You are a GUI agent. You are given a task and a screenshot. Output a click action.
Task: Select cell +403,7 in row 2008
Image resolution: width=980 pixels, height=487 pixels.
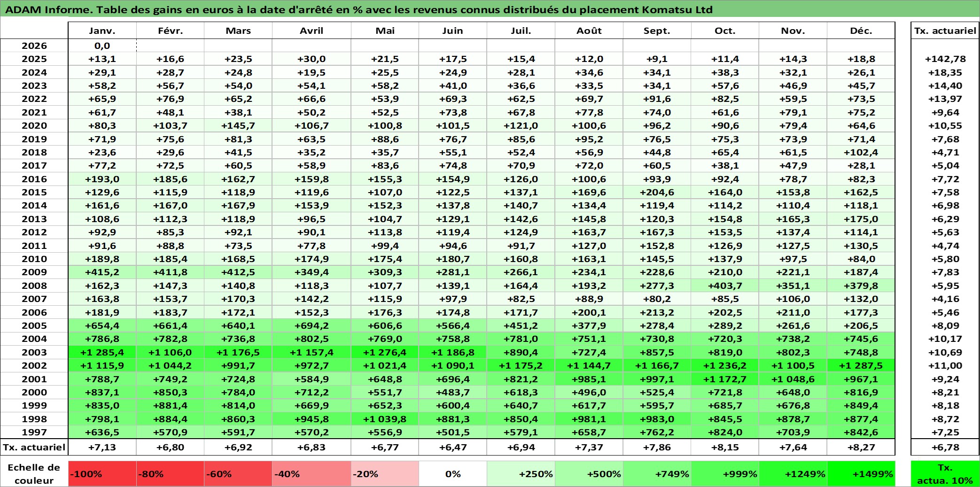[x=725, y=286]
